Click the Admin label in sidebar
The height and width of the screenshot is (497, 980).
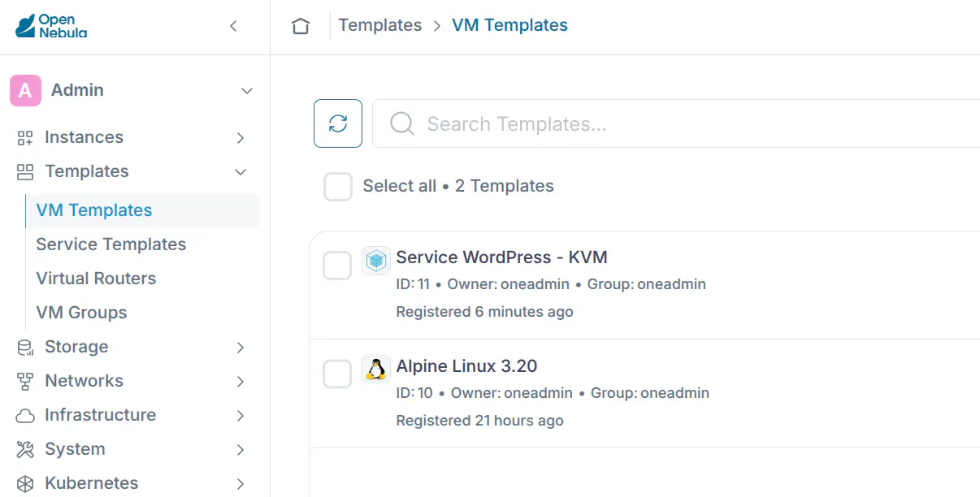77,90
